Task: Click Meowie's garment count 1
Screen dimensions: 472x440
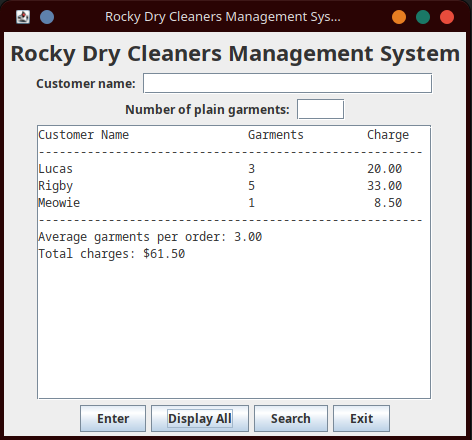Action: tap(252, 203)
